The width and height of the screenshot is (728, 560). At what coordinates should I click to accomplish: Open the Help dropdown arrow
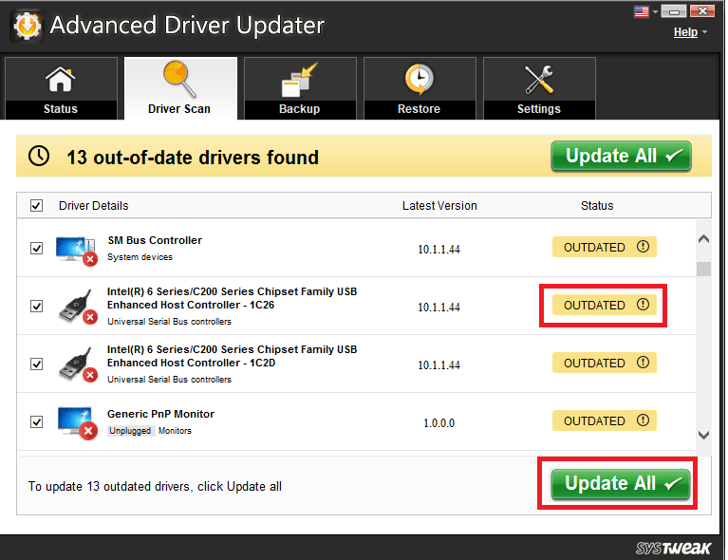705,32
